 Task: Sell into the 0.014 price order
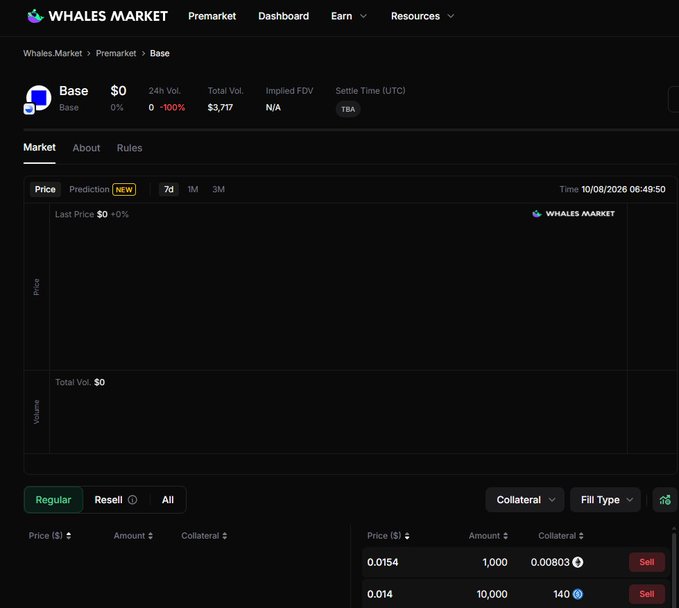tap(647, 594)
